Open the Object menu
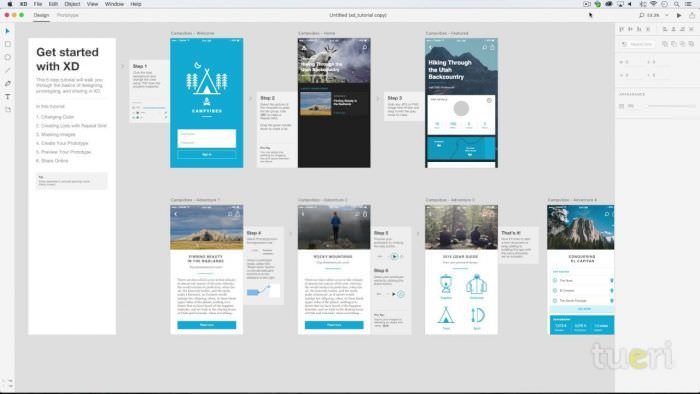Viewport: 700px width, 394px height. click(72, 4)
